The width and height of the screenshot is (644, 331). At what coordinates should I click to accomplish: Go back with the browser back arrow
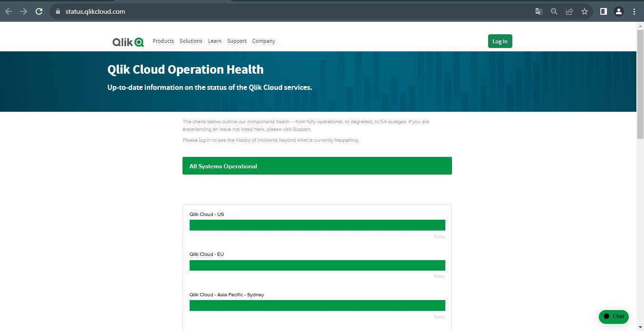9,11
